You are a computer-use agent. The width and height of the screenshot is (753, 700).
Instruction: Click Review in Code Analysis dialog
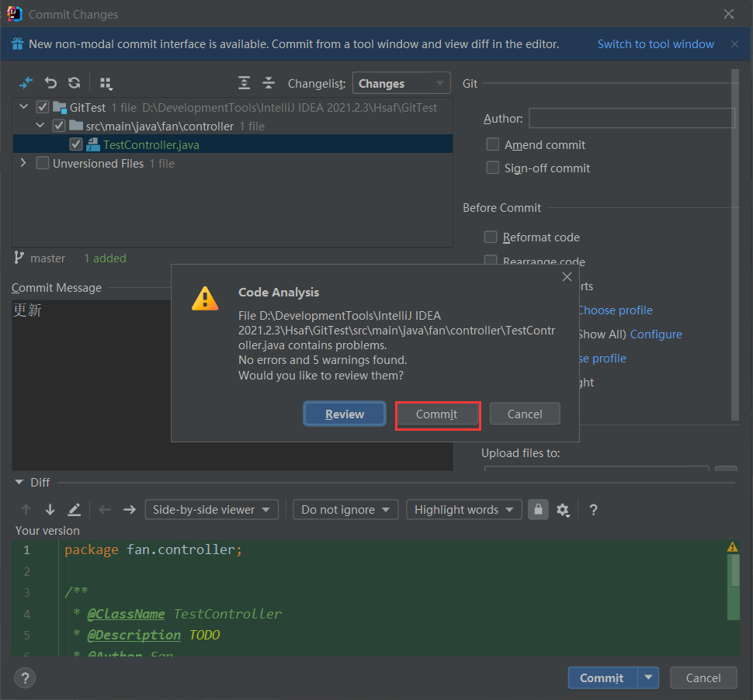tap(345, 414)
